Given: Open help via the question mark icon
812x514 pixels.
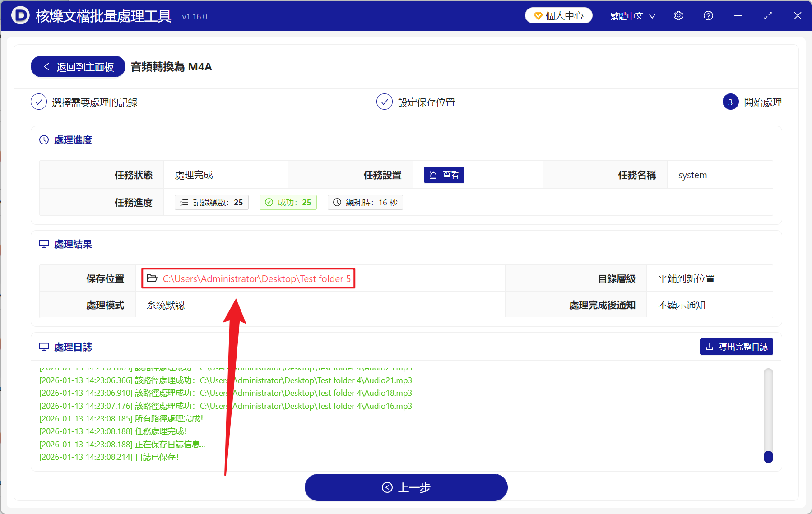Looking at the screenshot, I should [x=708, y=15].
